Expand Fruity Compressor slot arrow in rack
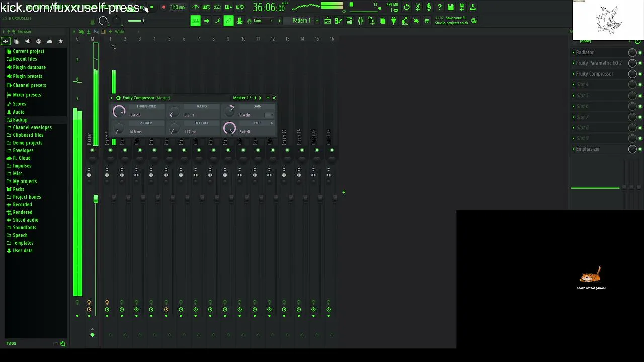This screenshot has width=644, height=362. point(573,74)
